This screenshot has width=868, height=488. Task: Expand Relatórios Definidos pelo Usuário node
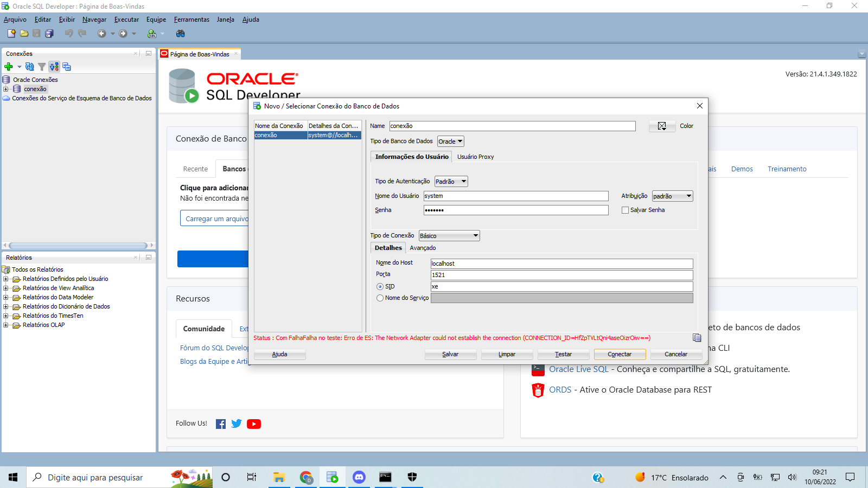coord(6,279)
